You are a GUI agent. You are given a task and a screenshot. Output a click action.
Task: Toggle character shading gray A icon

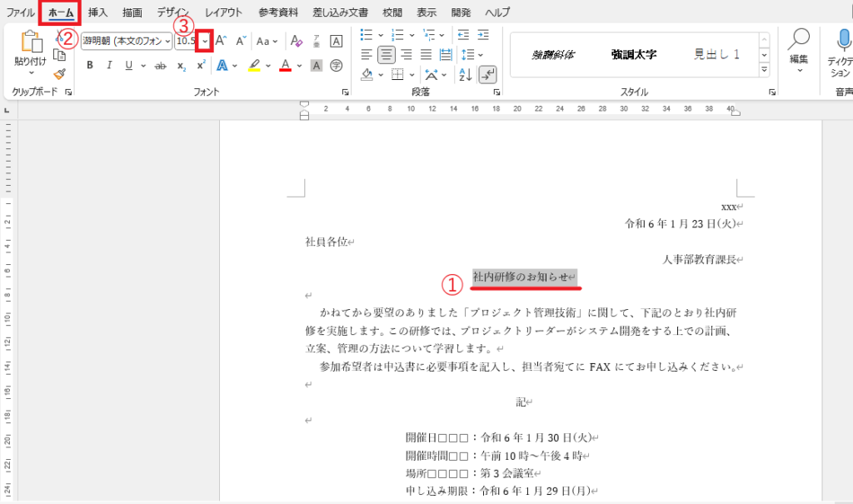(316, 66)
